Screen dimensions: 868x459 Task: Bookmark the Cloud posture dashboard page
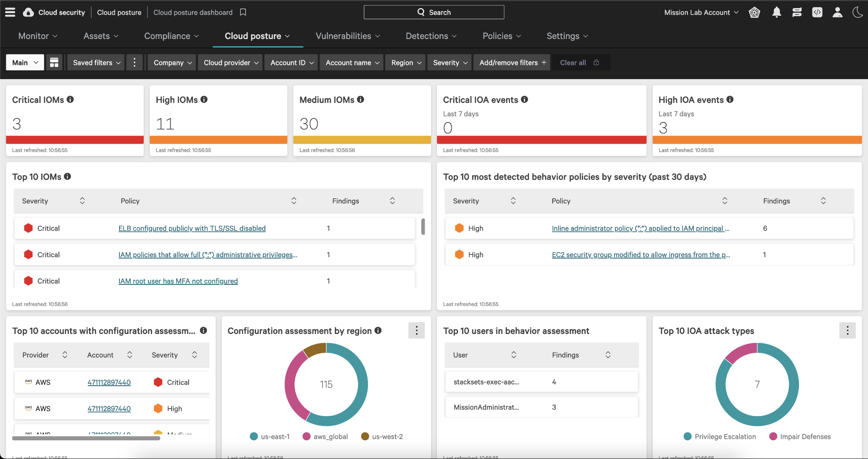coord(243,12)
